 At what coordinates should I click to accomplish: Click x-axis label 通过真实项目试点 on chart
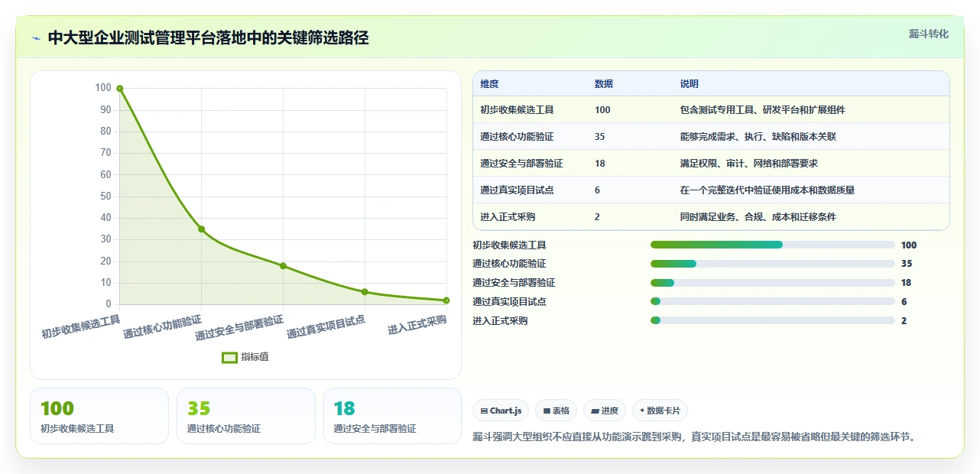click(x=326, y=326)
